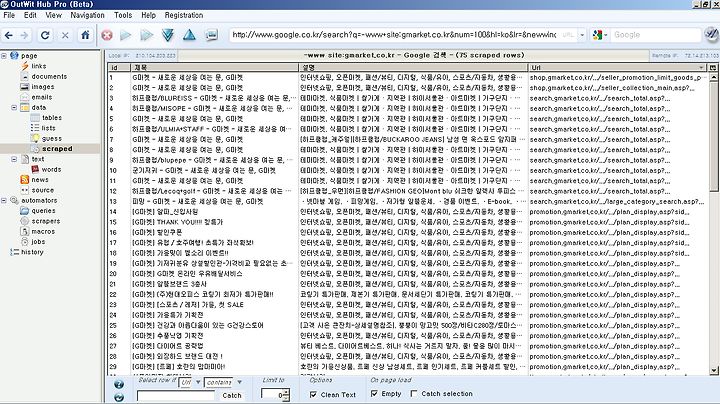Sort by the 설명 column header
The width and height of the screenshot is (720, 404).
click(x=413, y=67)
